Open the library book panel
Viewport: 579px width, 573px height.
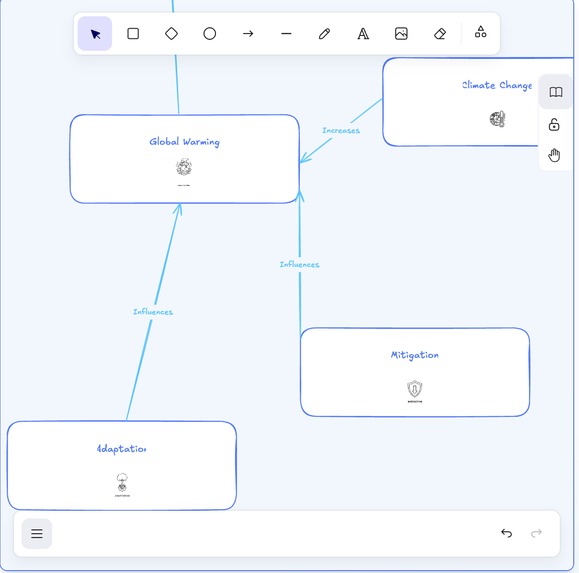point(555,92)
